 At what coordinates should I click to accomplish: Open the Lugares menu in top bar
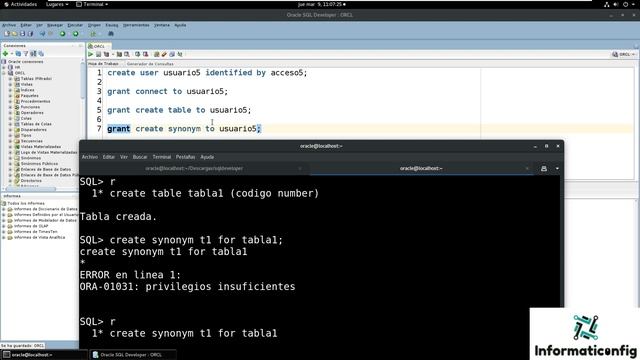pos(57,4)
